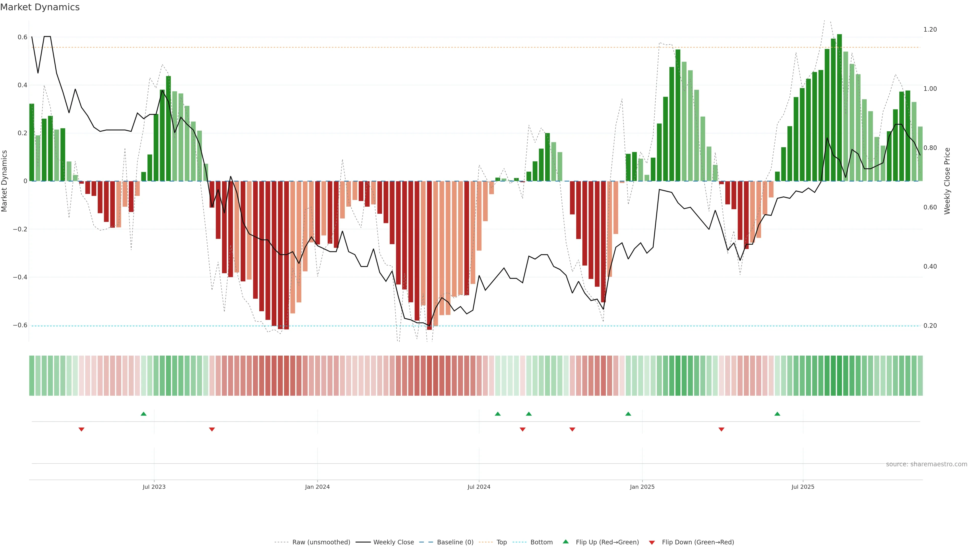The height and width of the screenshot is (551, 980).
Task: Click the rightmost red flip-down triangle marker
Action: [x=721, y=429]
